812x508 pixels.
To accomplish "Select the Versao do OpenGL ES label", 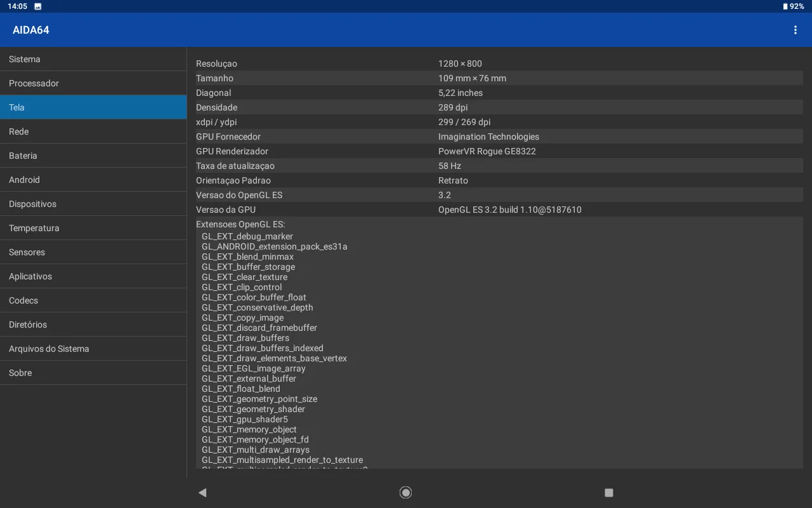I will [239, 195].
